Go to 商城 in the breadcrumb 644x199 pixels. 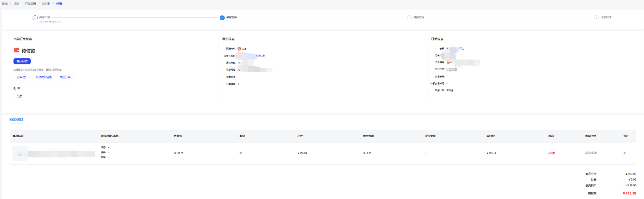coord(5,4)
